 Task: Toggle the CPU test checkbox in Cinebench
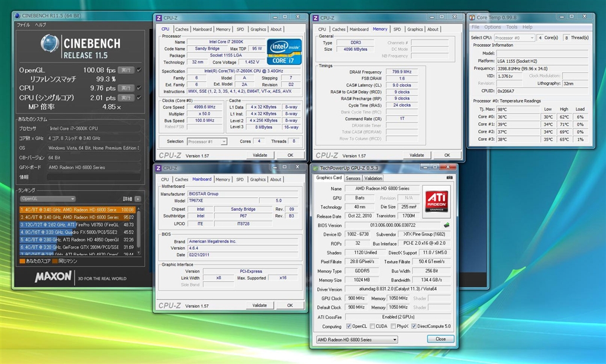pos(139,88)
